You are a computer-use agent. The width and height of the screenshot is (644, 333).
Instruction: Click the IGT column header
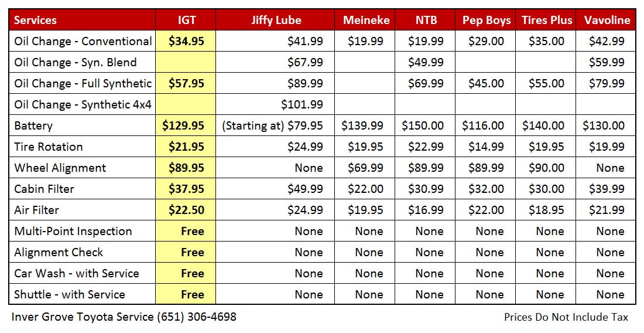(186, 20)
